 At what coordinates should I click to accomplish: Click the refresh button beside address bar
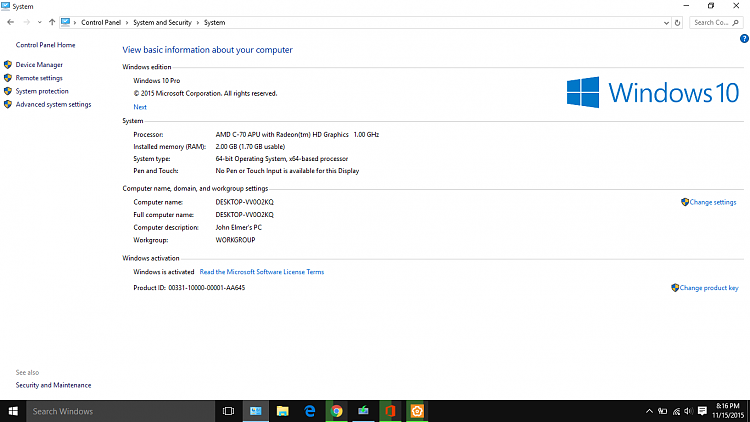677,22
